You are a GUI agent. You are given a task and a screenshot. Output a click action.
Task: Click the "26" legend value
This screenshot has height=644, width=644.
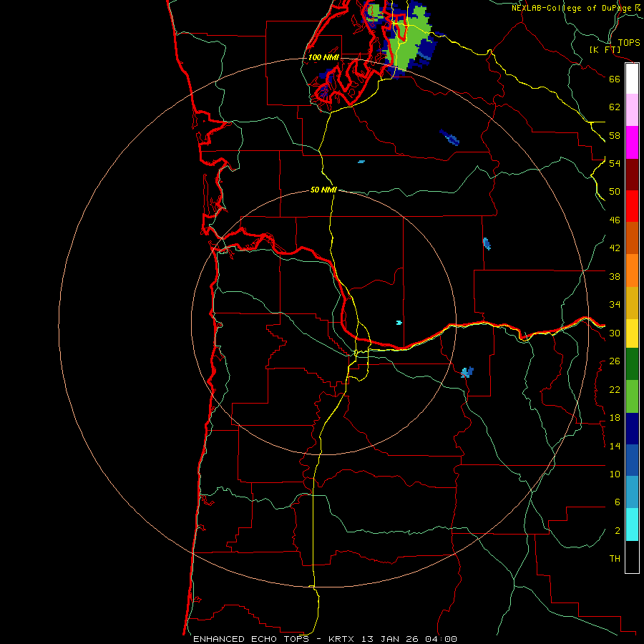[x=615, y=361]
